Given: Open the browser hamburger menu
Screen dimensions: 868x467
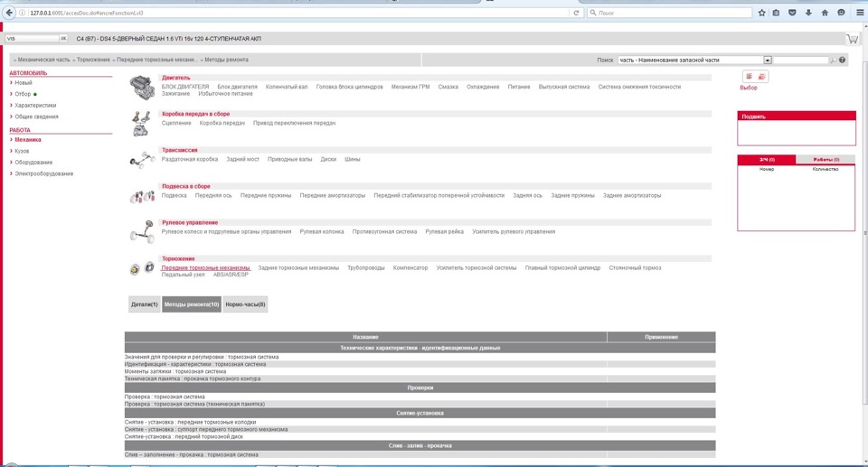Looking at the screenshot, I should (x=860, y=12).
